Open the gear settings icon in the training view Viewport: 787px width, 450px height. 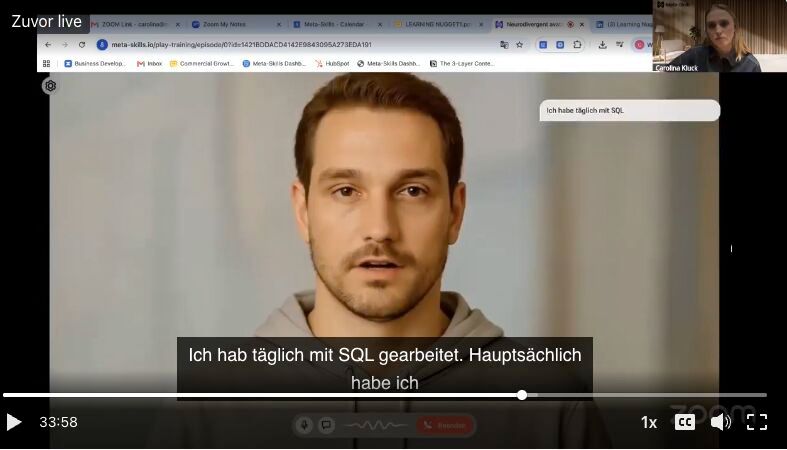coord(50,86)
